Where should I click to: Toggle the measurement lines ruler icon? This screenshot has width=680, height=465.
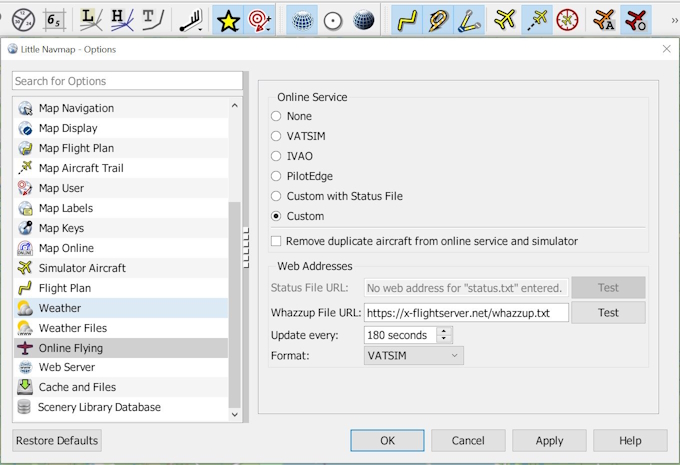(469, 20)
